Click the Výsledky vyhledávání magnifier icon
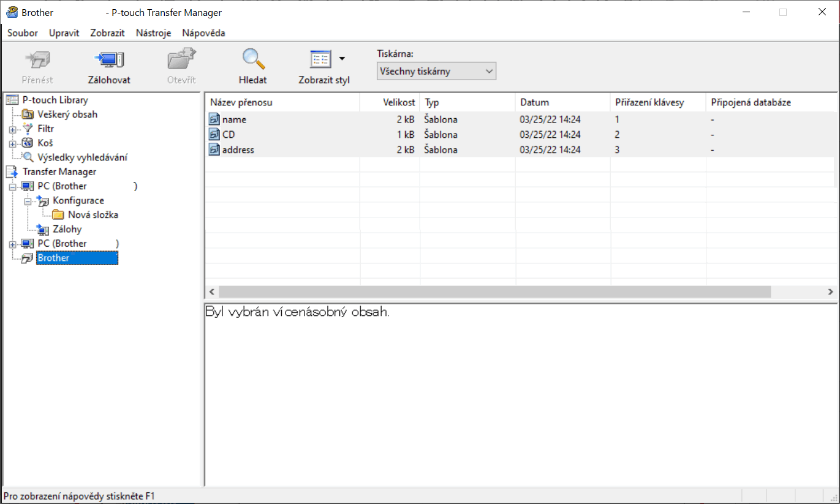Screen dimensions: 840x504 pyautogui.click(x=28, y=157)
